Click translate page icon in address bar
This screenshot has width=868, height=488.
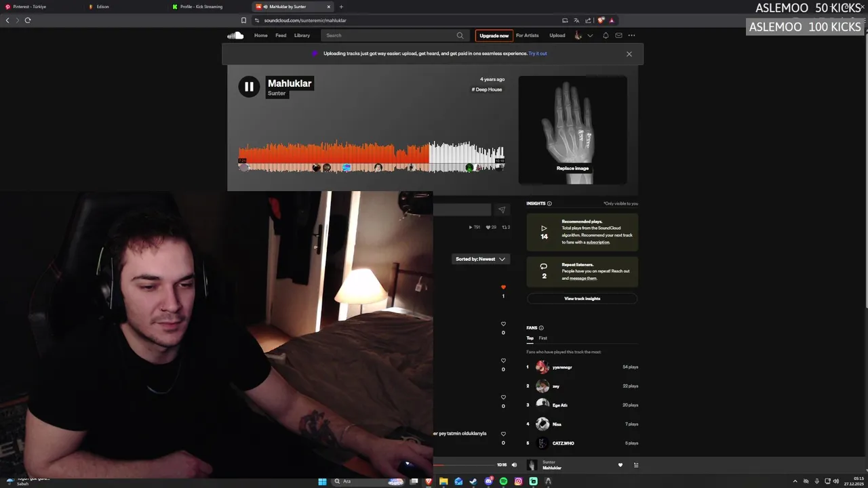pyautogui.click(x=576, y=20)
